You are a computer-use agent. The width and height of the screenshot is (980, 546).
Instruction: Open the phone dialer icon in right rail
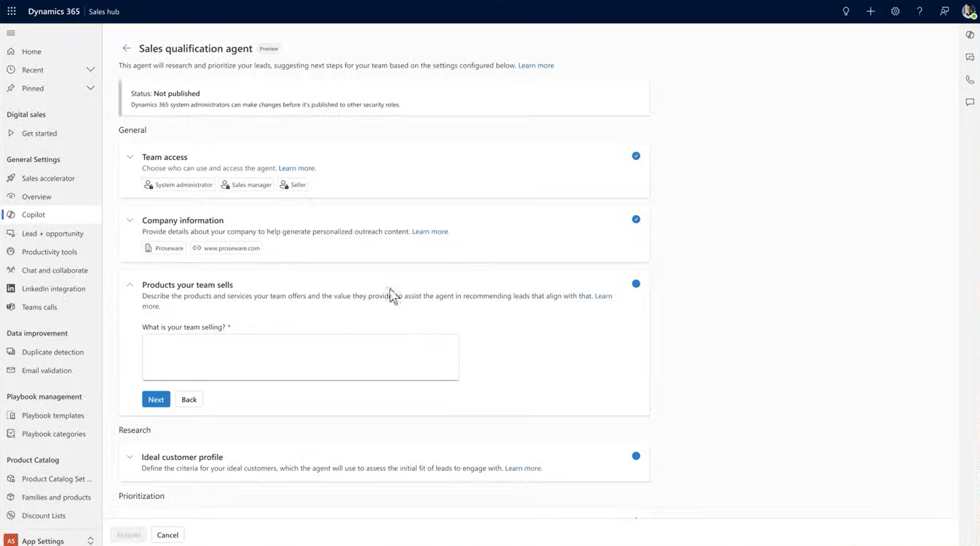970,80
